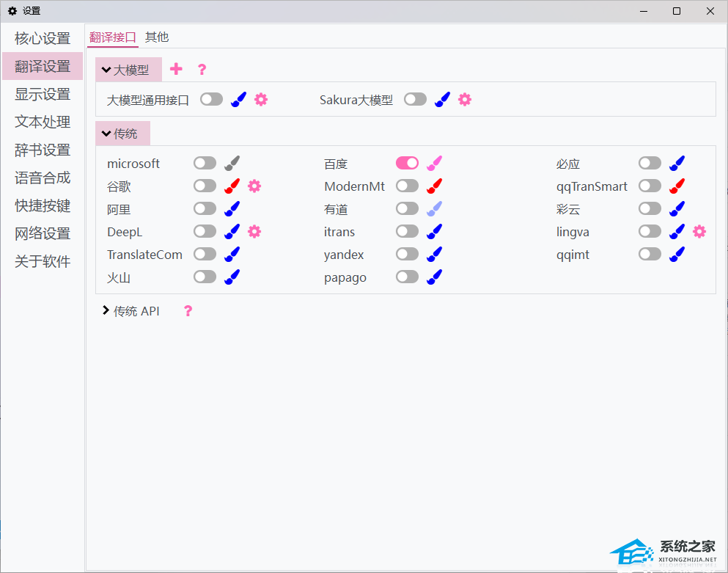This screenshot has width=728, height=573.
Task: Turn on the microsoft translator toggle
Action: [205, 163]
